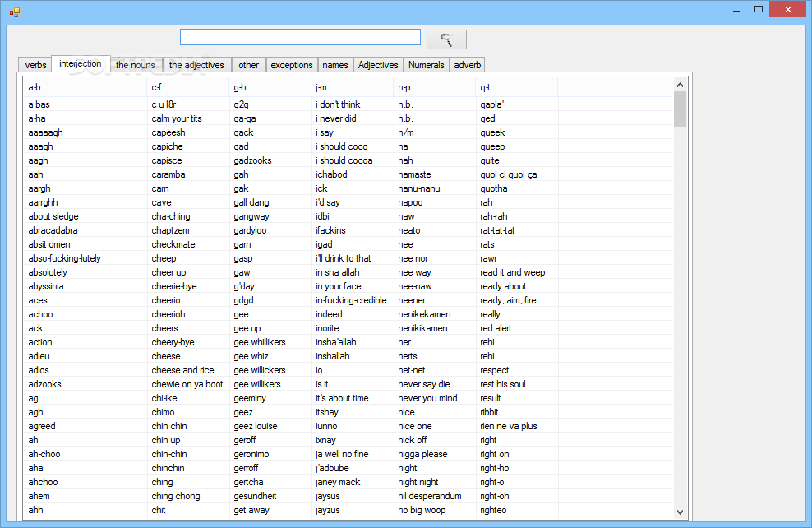
Task: Select the 'rat-tat-tat' entry
Action: tap(497, 230)
